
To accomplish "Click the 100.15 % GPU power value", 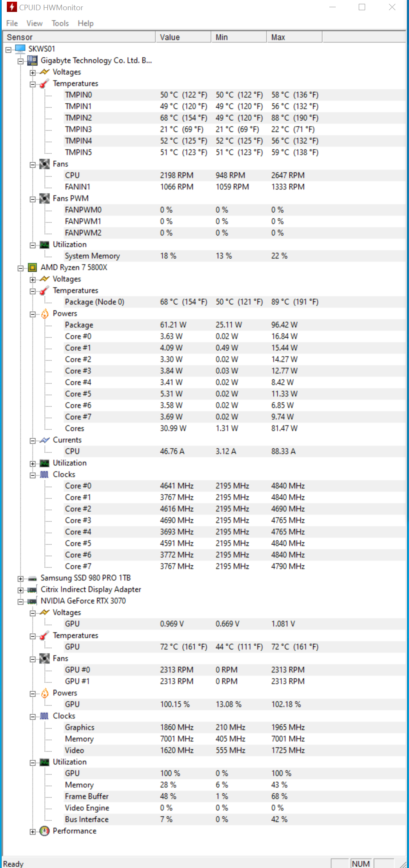I will 175,704.
